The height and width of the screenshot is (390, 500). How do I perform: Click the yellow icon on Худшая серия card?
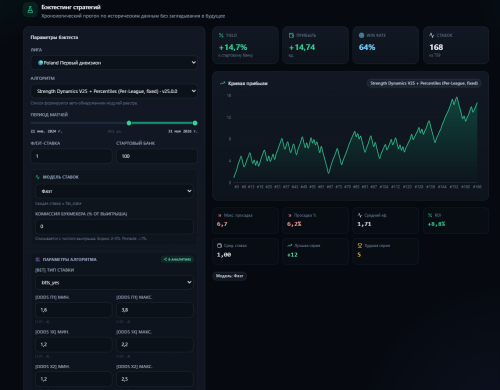click(360, 246)
